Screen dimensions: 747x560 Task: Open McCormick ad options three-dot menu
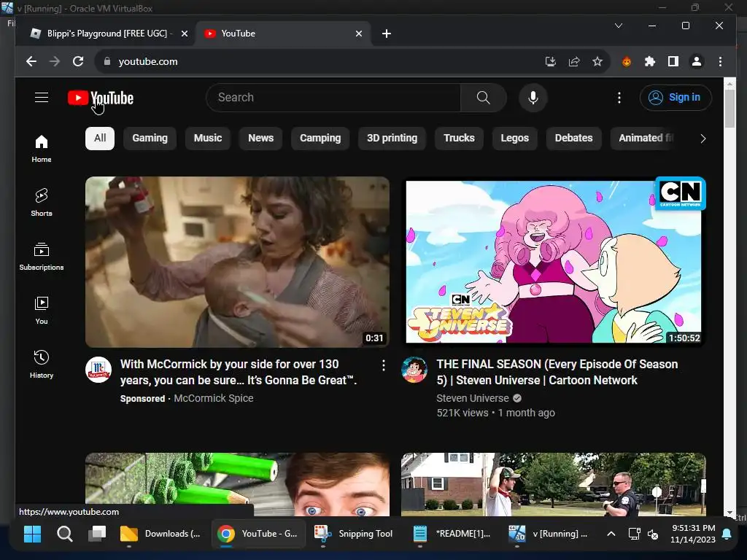[384, 365]
